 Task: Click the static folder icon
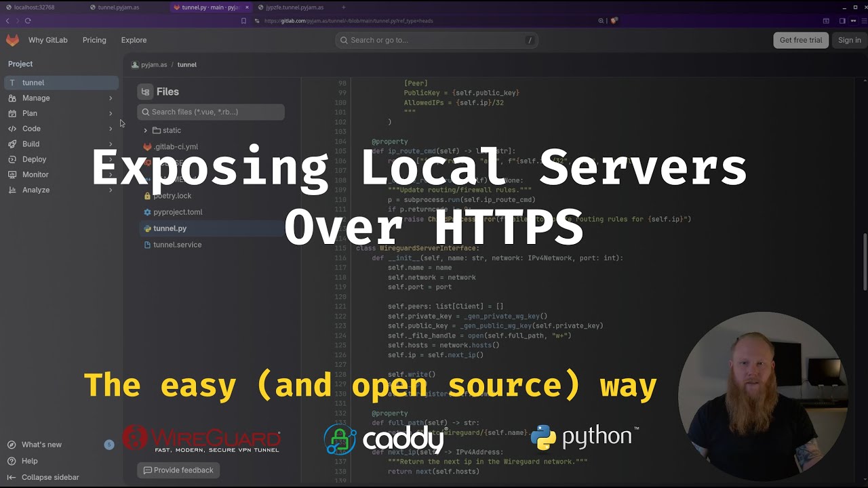click(157, 130)
